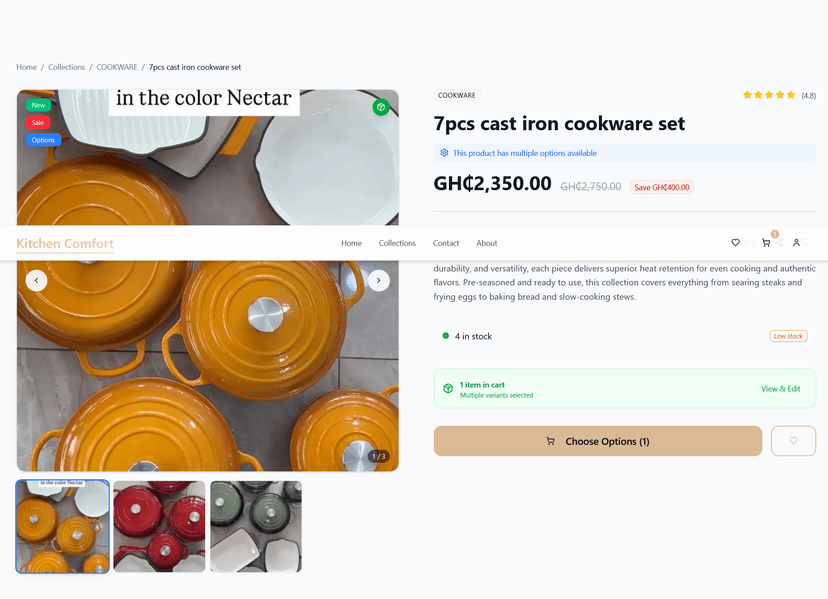Click the green 3D view icon on image
This screenshot has height=599, width=828.
pyautogui.click(x=381, y=106)
